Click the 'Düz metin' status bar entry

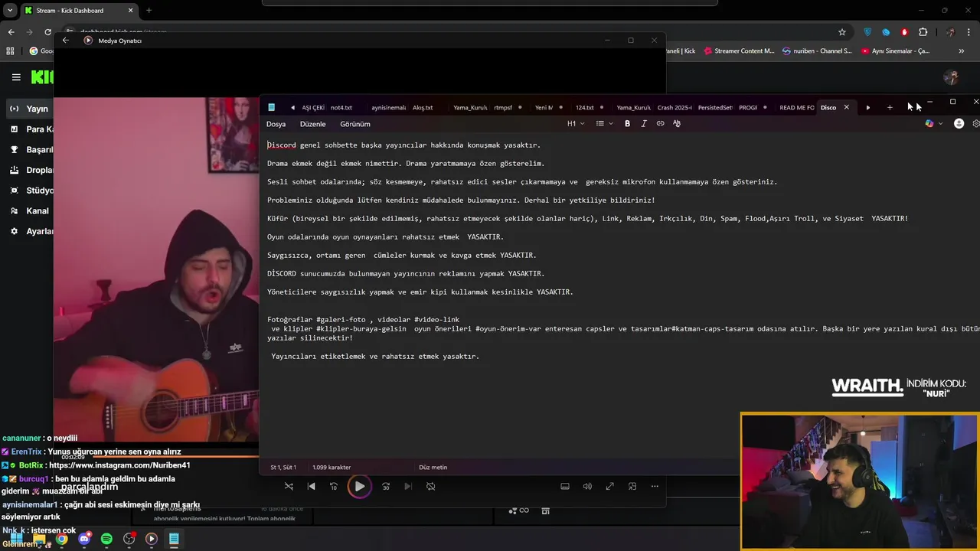tap(433, 467)
